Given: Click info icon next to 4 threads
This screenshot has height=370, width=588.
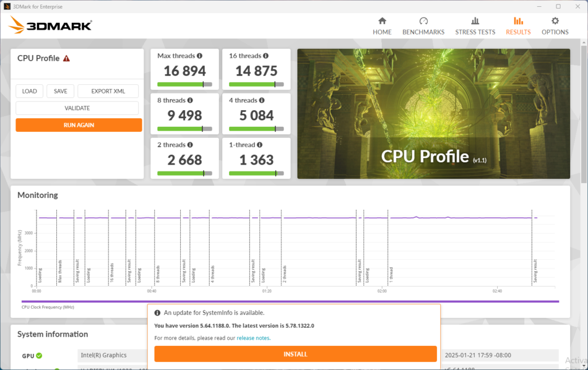Looking at the screenshot, I should [x=262, y=100].
